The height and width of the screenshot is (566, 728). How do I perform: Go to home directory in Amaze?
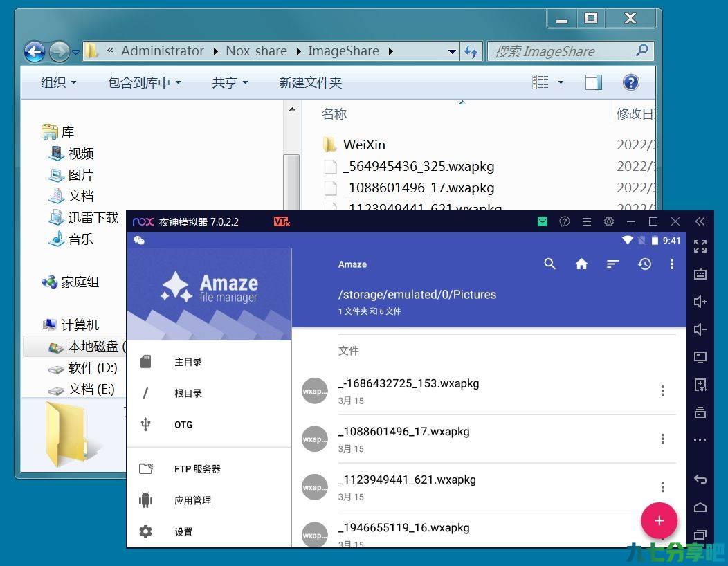[581, 264]
